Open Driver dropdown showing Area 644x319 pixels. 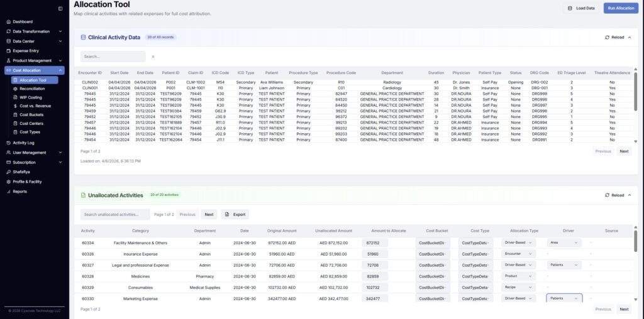(563, 242)
